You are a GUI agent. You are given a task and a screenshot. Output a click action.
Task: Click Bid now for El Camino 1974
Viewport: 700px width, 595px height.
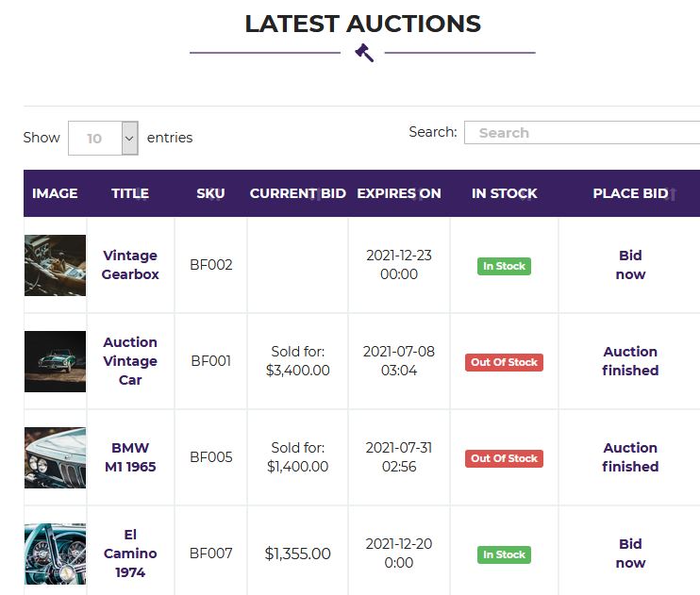point(630,554)
